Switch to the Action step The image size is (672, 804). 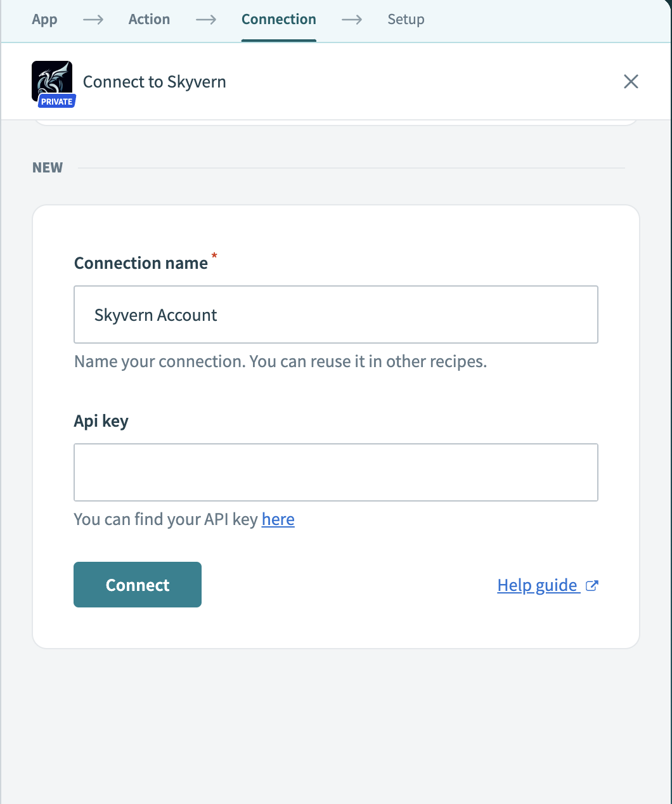tap(149, 20)
